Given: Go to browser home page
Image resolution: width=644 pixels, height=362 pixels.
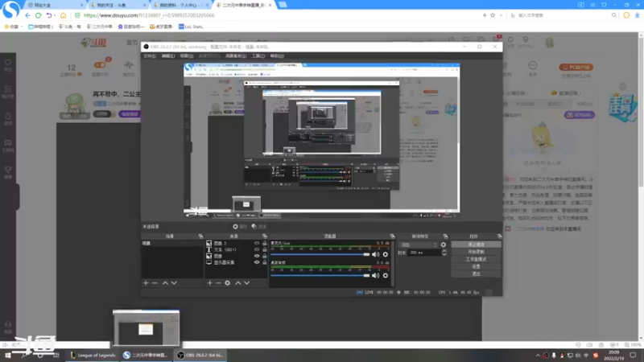Looking at the screenshot, I should (x=63, y=15).
